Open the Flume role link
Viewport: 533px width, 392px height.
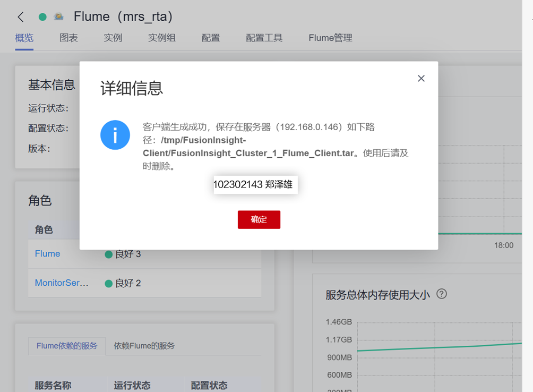(x=48, y=253)
